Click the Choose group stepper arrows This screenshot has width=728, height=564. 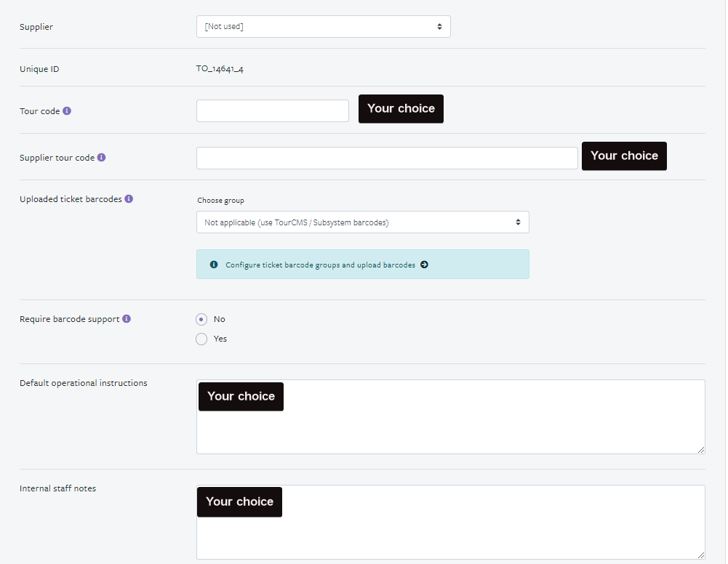[518, 222]
